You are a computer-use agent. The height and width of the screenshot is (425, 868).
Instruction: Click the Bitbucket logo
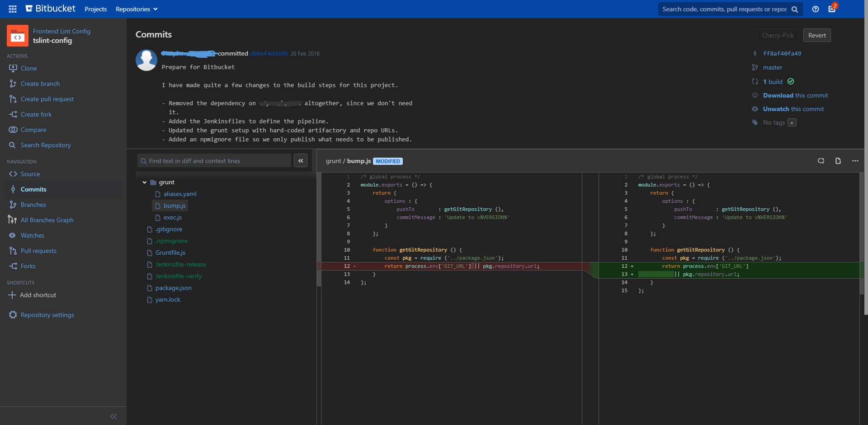click(x=50, y=8)
